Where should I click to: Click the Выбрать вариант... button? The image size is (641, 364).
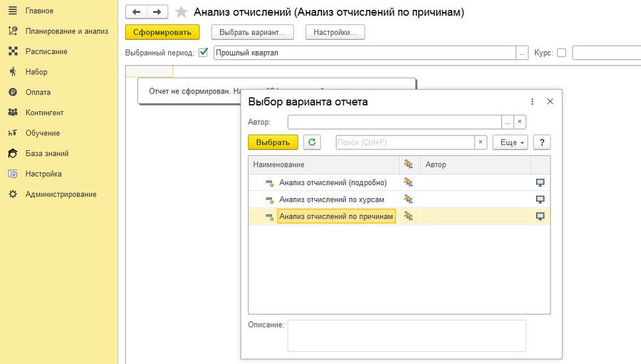253,32
